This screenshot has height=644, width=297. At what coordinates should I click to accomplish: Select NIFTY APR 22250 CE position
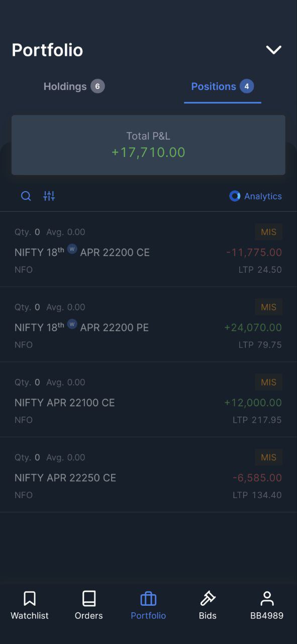pyautogui.click(x=148, y=475)
